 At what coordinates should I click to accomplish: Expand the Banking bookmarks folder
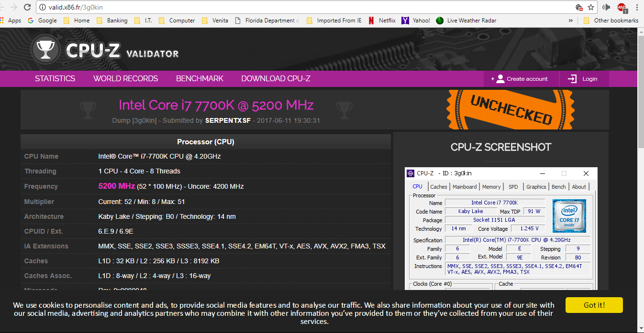(x=112, y=21)
